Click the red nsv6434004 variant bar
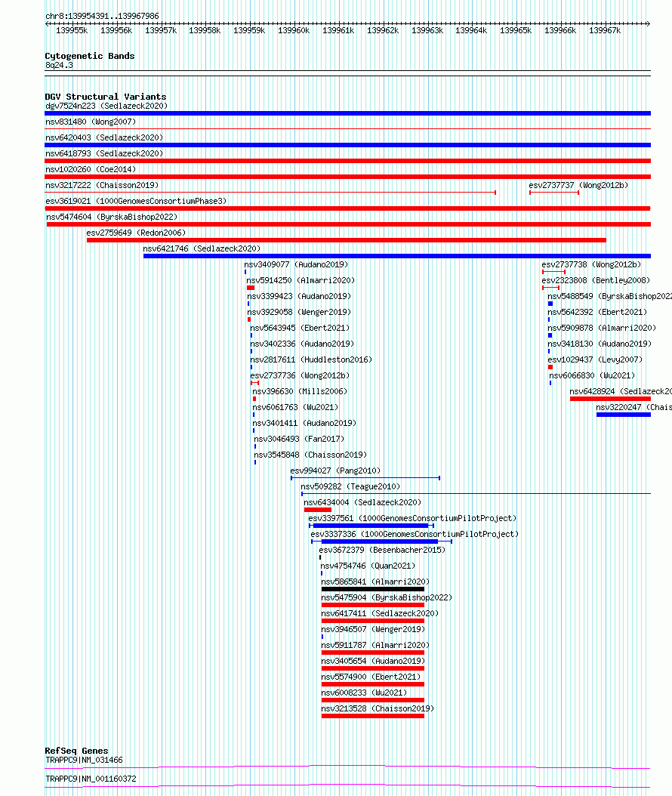This screenshot has width=672, height=796. point(318,510)
